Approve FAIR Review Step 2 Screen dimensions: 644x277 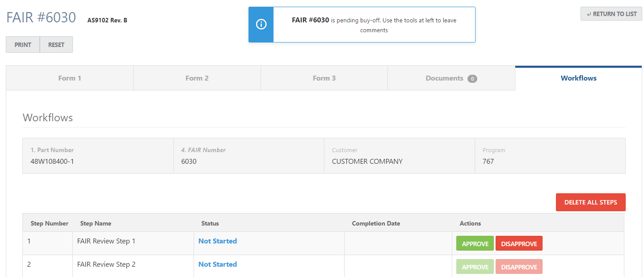pyautogui.click(x=475, y=267)
